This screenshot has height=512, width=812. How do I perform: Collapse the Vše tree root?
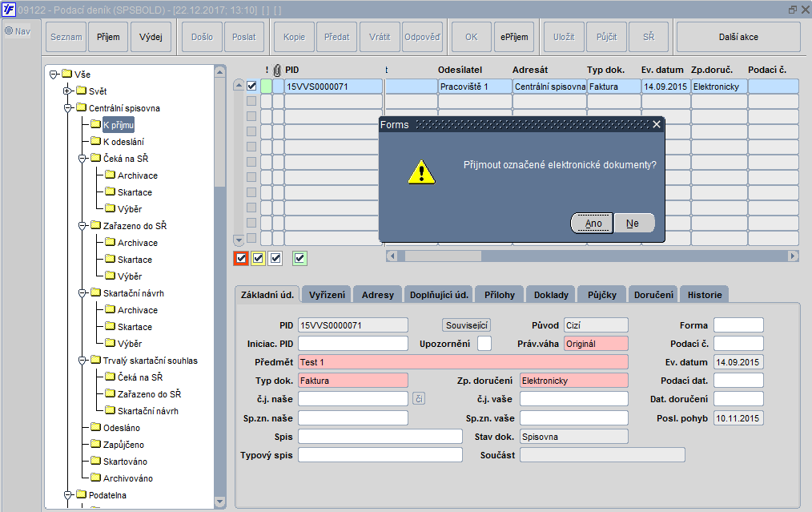coord(54,75)
